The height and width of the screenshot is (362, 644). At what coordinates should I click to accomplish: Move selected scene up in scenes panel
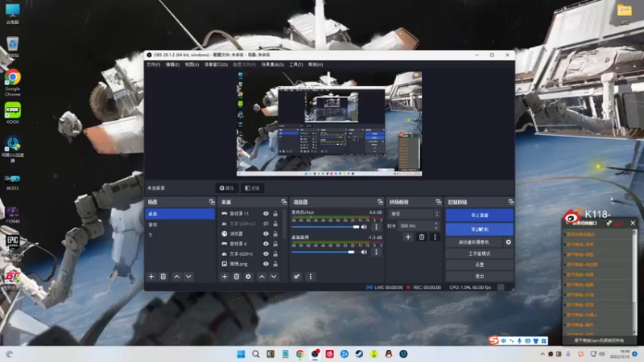point(176,277)
